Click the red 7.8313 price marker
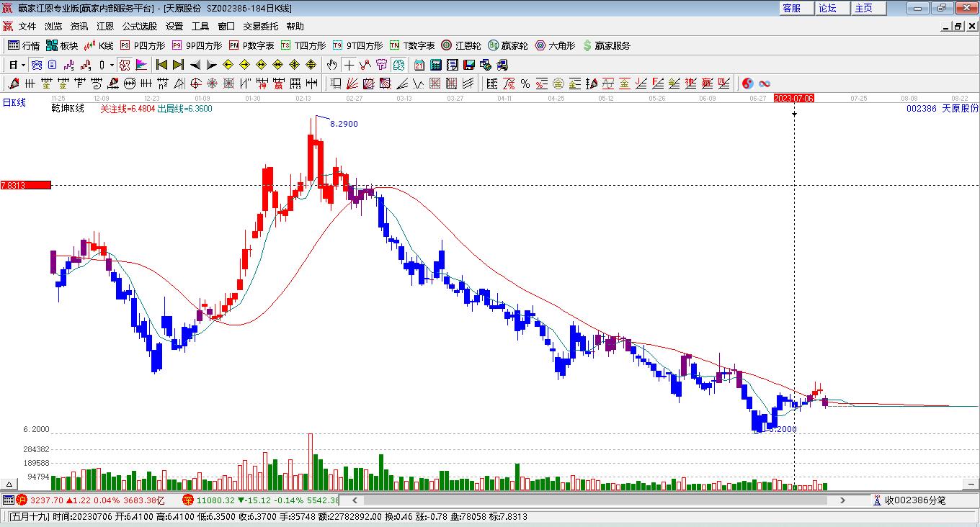The image size is (980, 527). (x=26, y=185)
